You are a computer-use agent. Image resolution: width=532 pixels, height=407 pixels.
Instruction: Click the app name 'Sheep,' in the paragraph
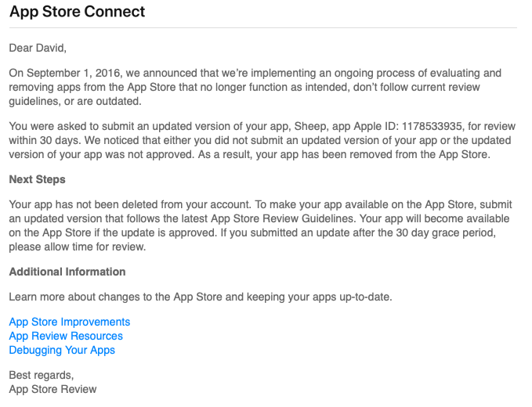coord(310,126)
